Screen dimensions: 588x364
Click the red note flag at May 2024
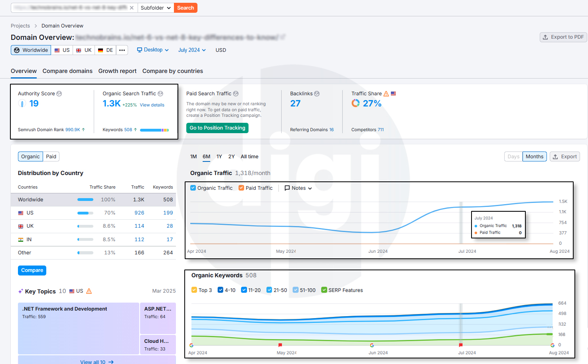[x=280, y=345]
